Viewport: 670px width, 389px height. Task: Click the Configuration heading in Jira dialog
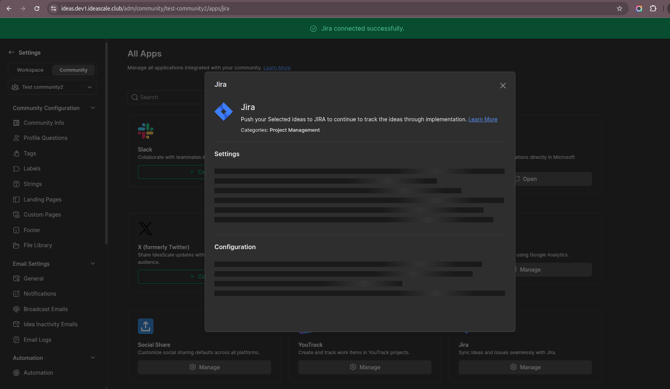point(235,247)
